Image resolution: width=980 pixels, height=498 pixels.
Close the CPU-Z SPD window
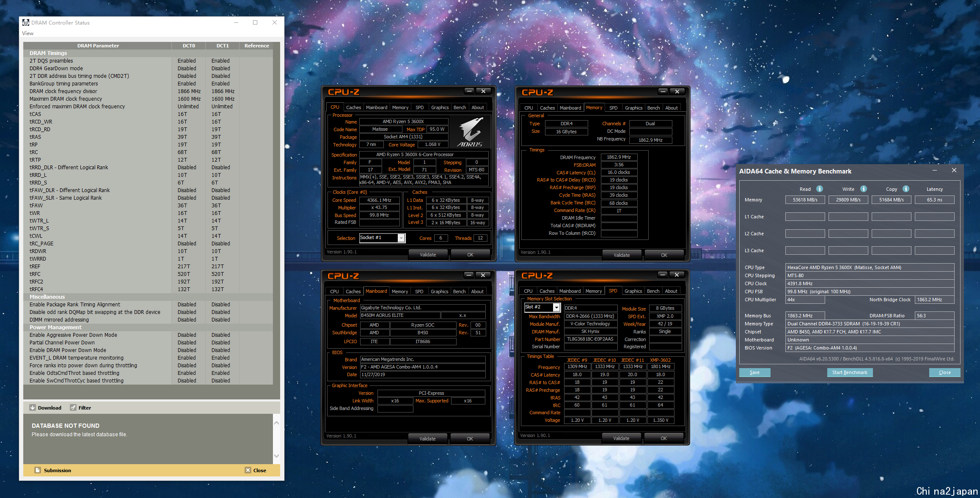(677, 275)
